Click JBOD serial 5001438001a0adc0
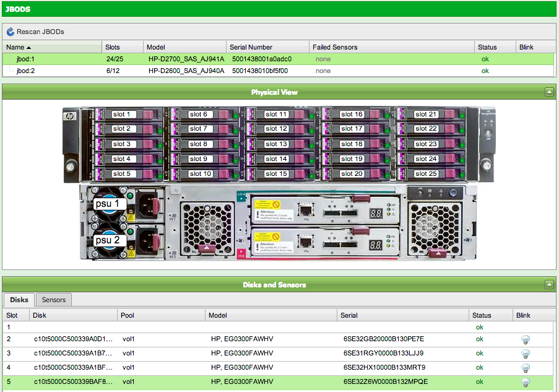559x392 pixels. 262,59
